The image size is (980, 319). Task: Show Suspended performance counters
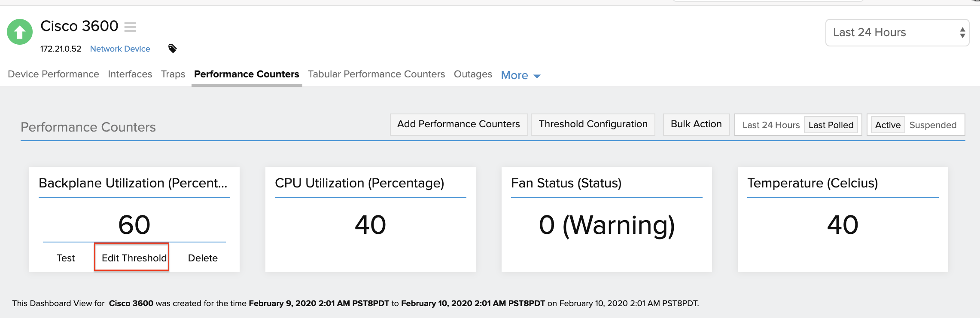coord(932,125)
